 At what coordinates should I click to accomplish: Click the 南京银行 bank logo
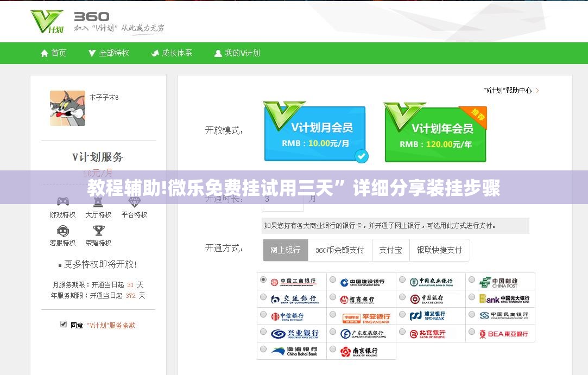(x=359, y=351)
